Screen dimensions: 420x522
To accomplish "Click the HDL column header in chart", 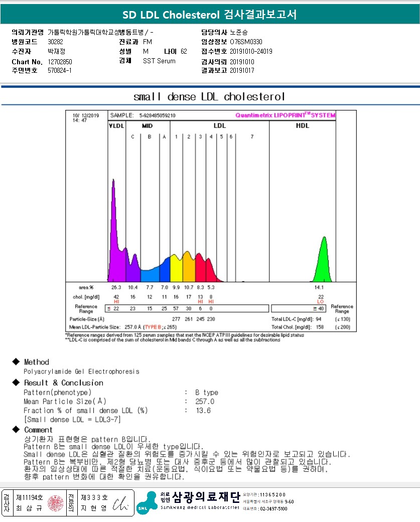I will tap(303, 125).
